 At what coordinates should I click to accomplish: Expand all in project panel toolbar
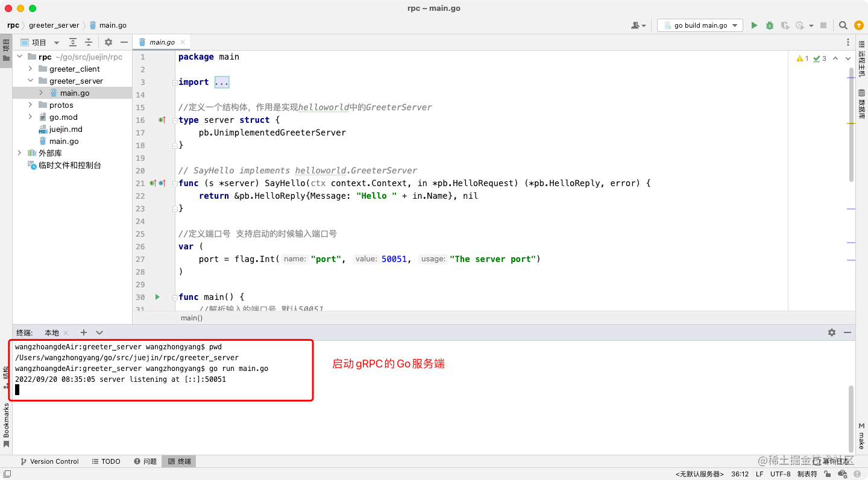tap(73, 42)
